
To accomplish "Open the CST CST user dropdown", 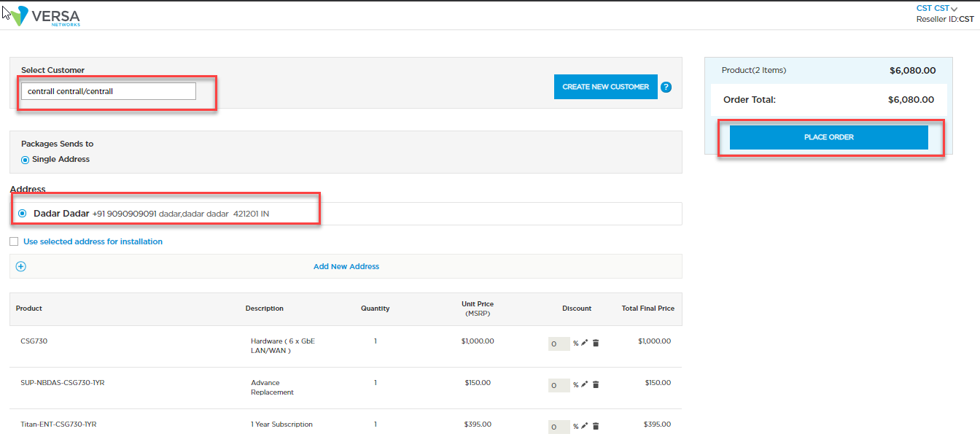I will [x=937, y=8].
